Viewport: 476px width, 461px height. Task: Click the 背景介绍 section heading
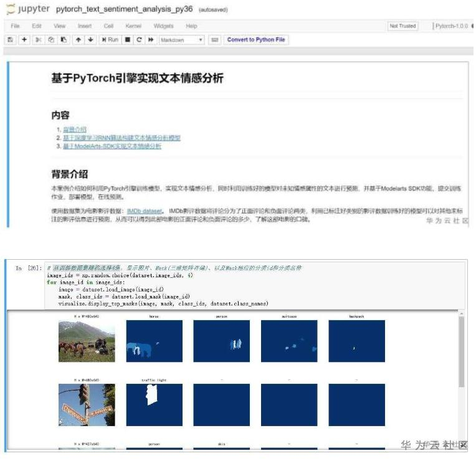pyautogui.click(x=70, y=174)
